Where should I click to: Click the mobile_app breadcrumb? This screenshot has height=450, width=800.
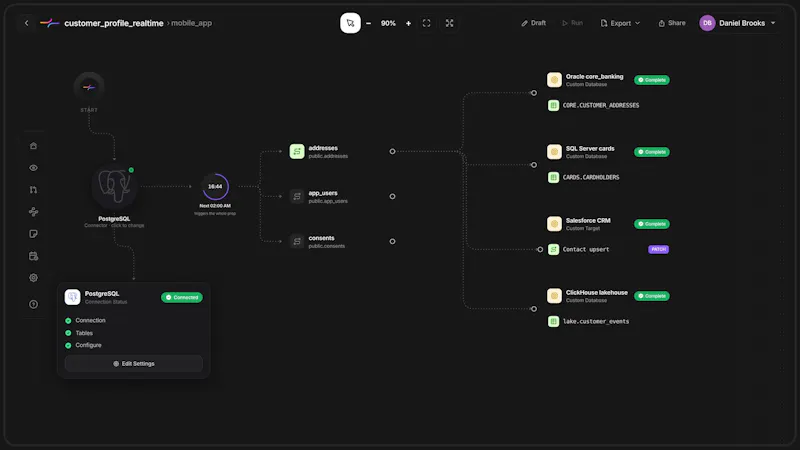tap(191, 23)
